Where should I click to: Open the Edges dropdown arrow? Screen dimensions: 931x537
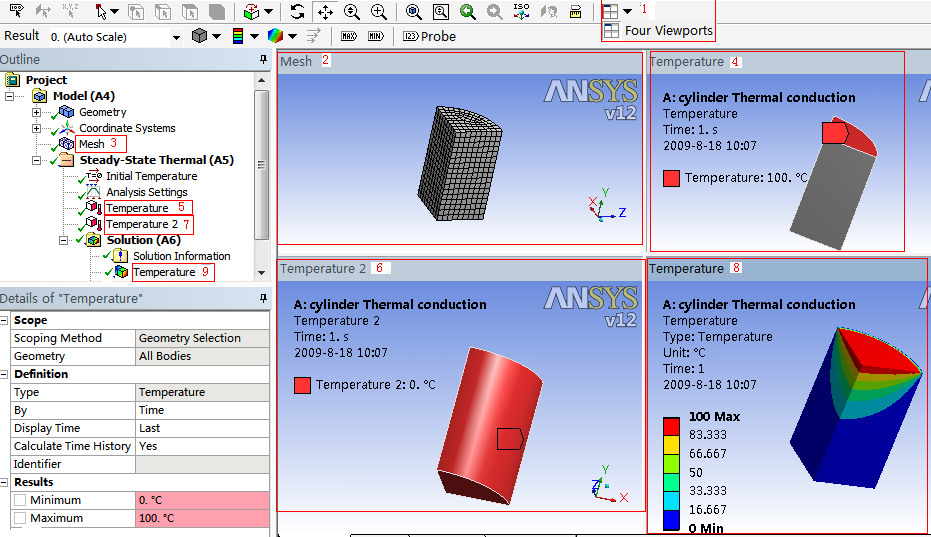292,37
